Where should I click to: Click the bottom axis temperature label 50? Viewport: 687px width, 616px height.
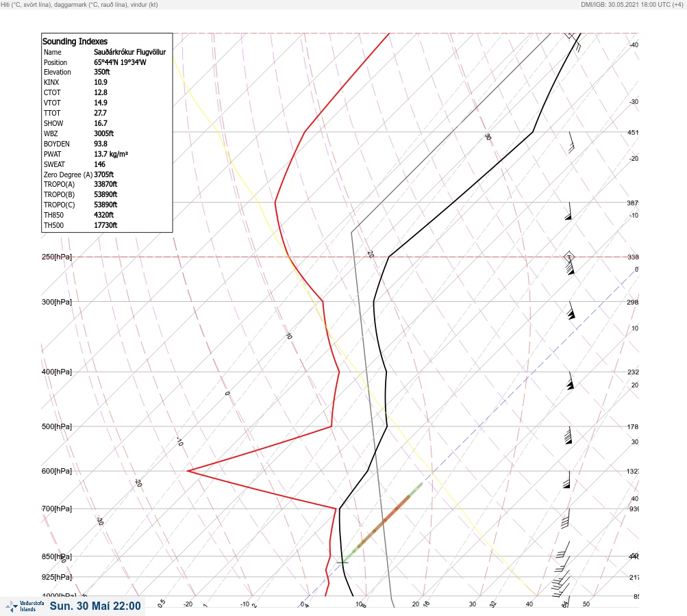[x=586, y=604]
